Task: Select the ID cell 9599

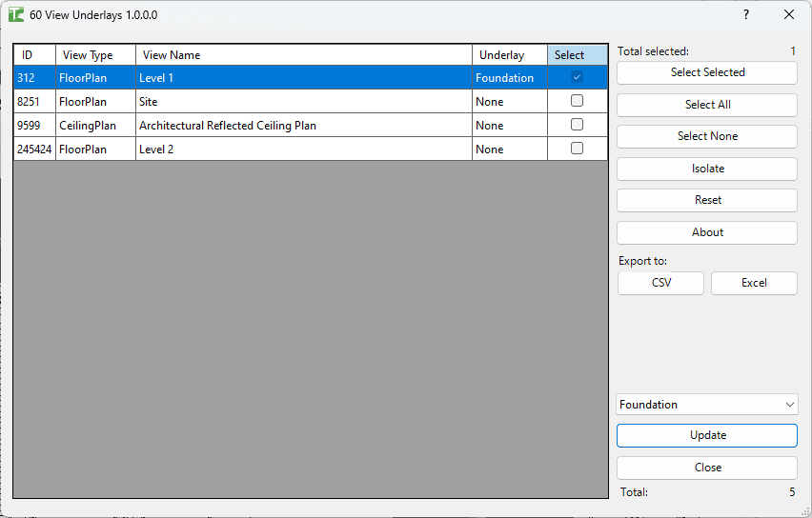Action: 34,126
